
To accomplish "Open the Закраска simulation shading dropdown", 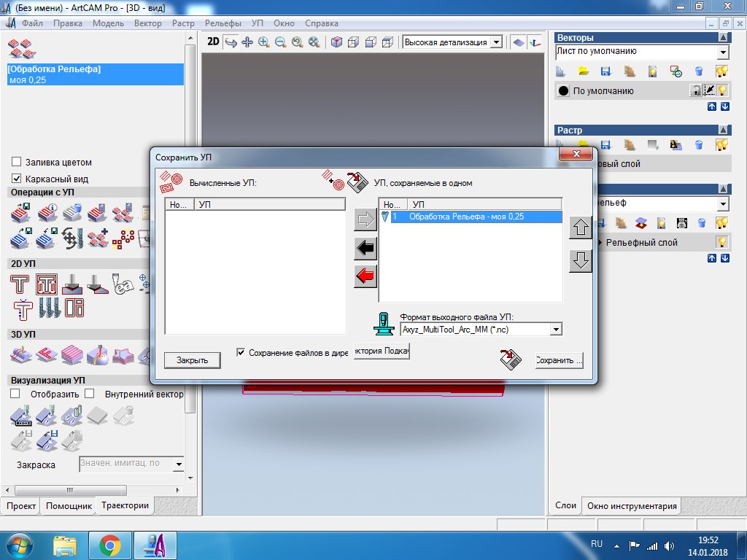I will click(x=179, y=464).
